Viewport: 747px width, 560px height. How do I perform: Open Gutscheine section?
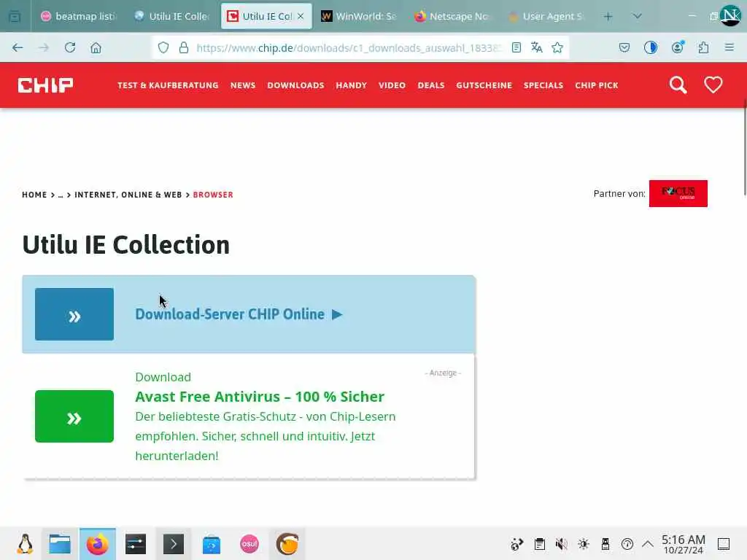point(484,85)
